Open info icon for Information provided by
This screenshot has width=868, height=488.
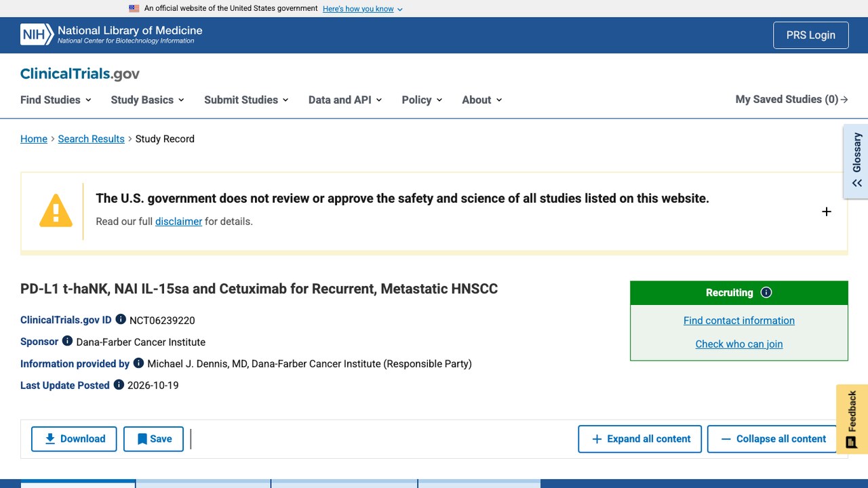click(x=138, y=363)
